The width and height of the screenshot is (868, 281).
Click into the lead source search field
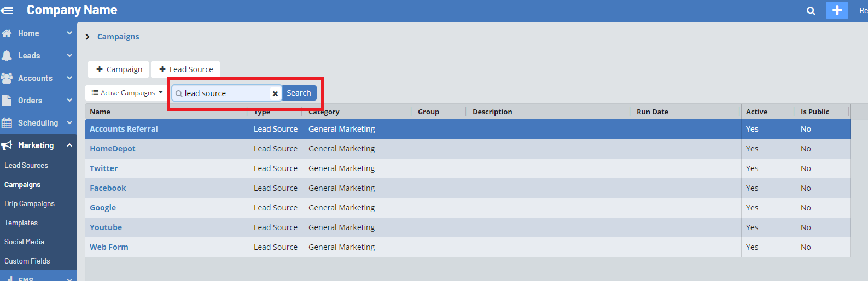point(225,93)
